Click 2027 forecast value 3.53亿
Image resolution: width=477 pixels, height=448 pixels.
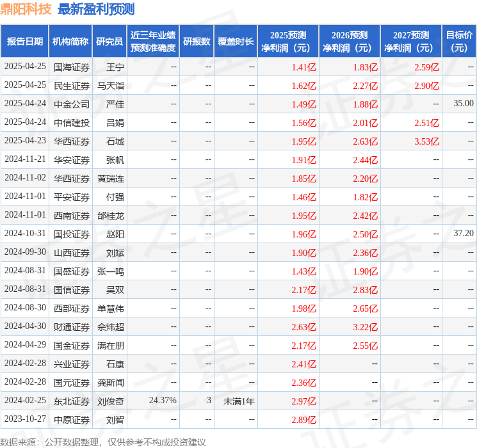[426, 141]
